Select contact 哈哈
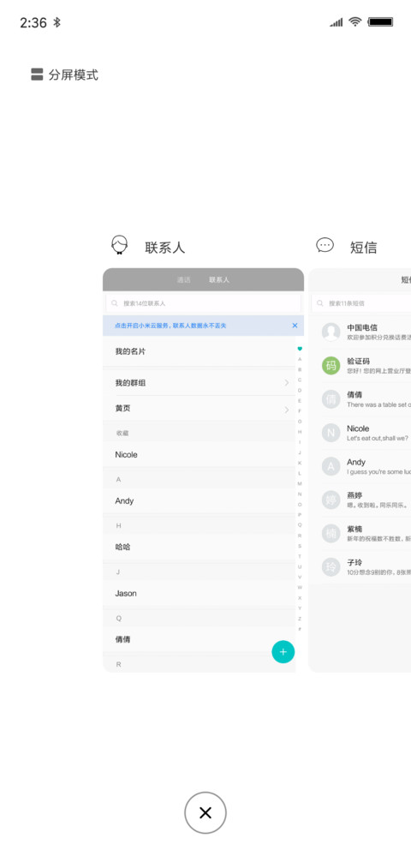This screenshot has height=868, width=411. click(x=200, y=547)
